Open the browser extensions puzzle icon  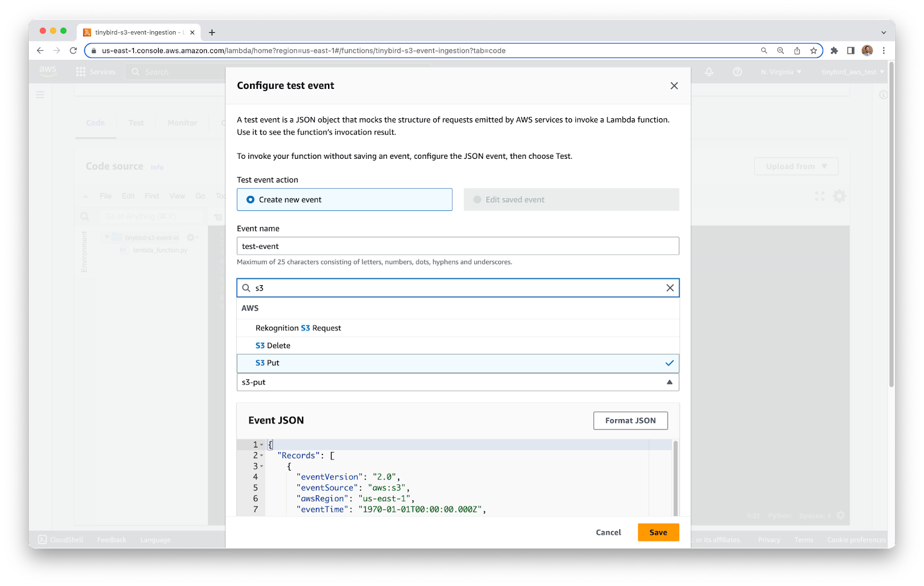834,51
